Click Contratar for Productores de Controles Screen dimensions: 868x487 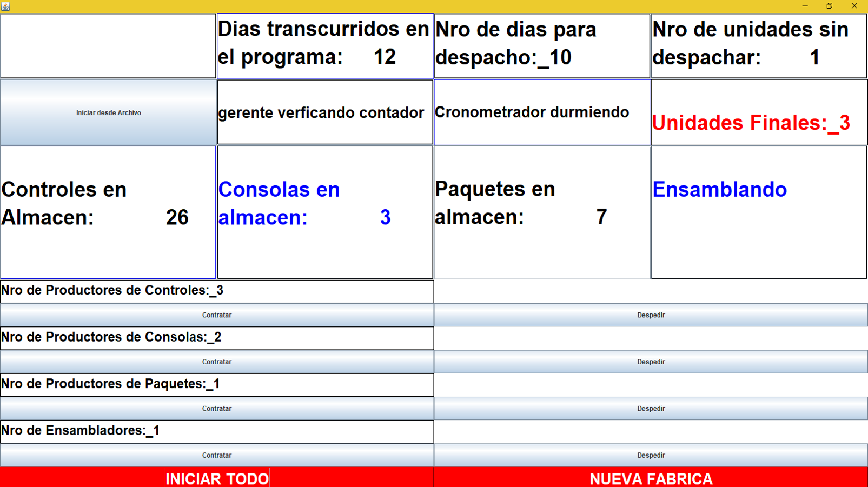(217, 315)
